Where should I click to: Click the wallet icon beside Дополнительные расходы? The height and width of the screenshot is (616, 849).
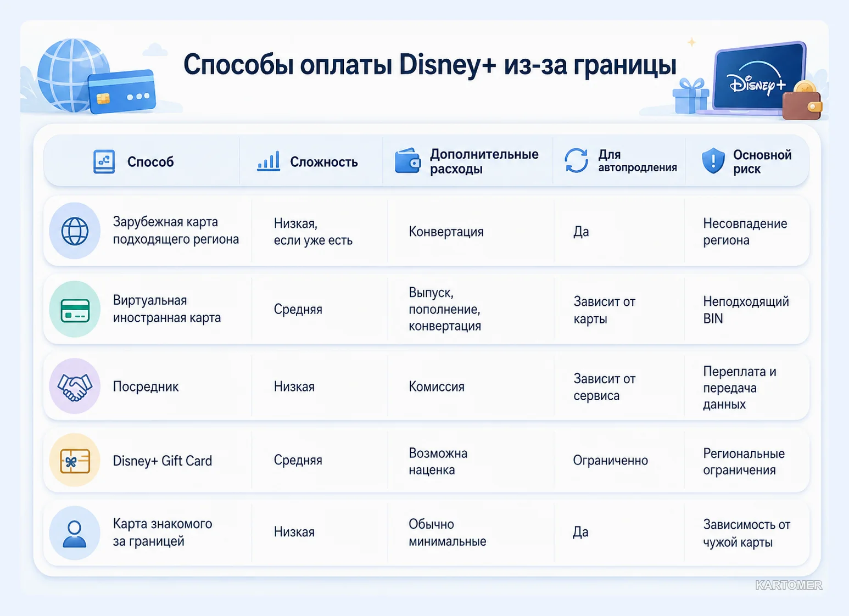point(407,160)
